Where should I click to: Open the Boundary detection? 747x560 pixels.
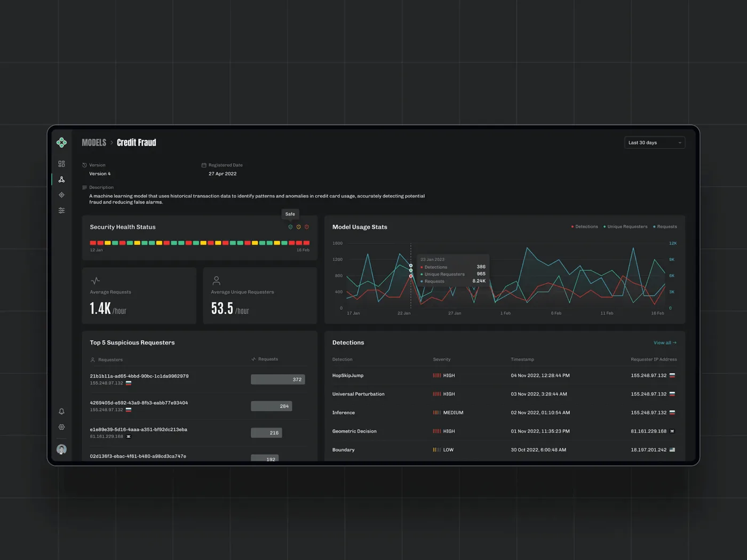coord(344,450)
